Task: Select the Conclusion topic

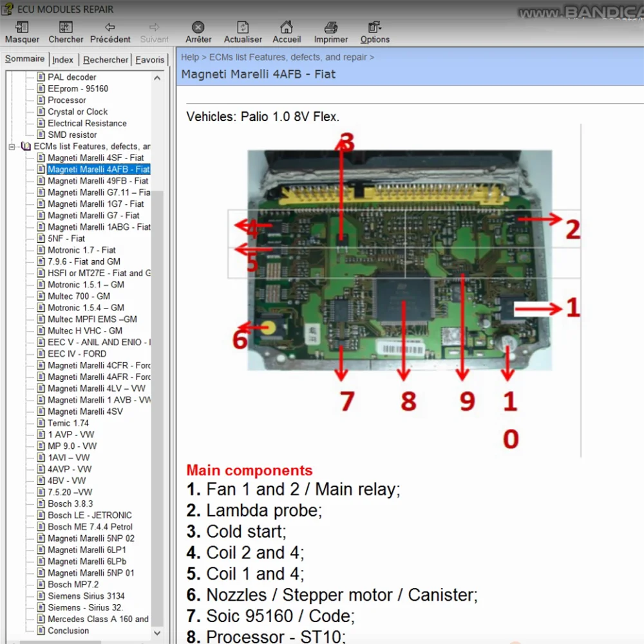Action: click(x=67, y=630)
